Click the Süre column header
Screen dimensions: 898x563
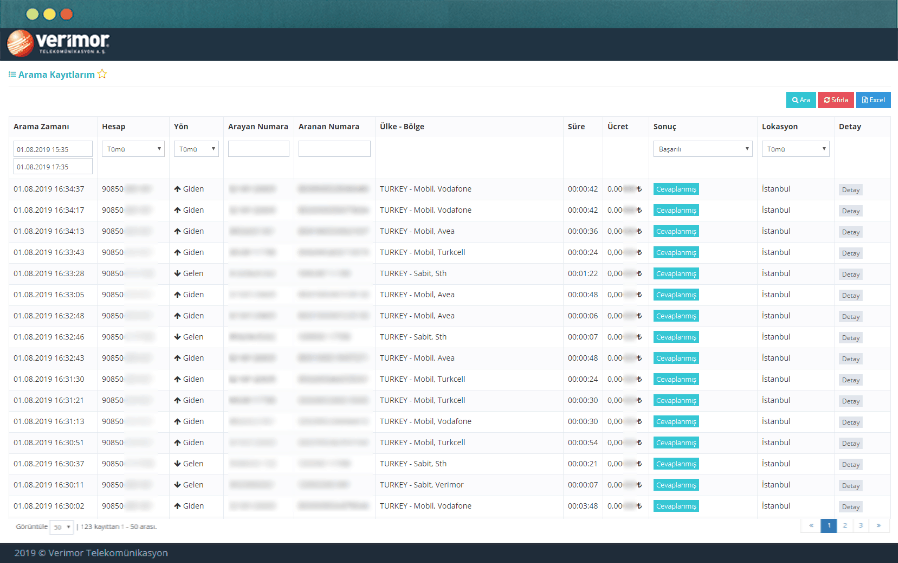coord(576,127)
